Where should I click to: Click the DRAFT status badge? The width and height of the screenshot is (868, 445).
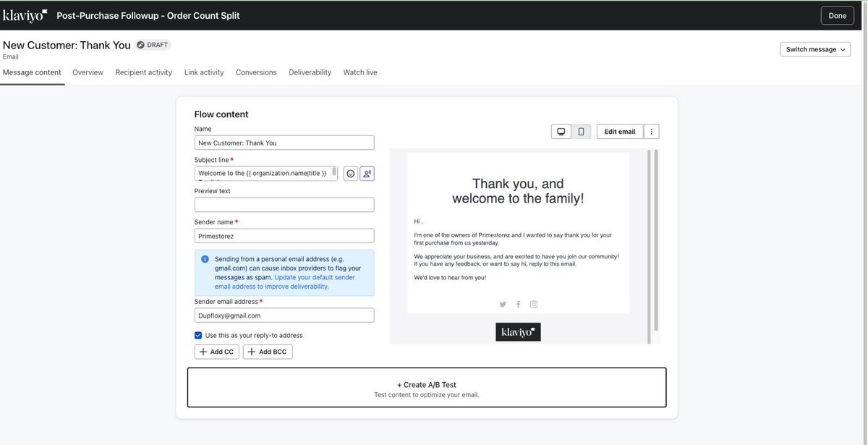[x=153, y=45]
